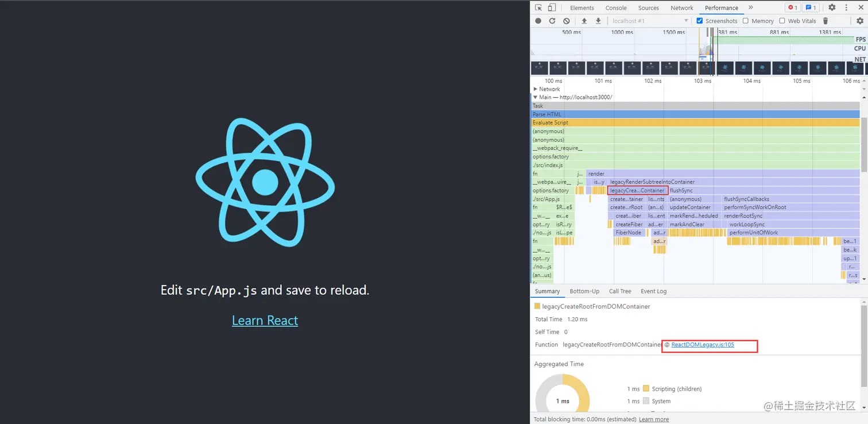Image resolution: width=868 pixels, height=424 pixels.
Task: Activate the inspect element picker icon
Action: [x=538, y=7]
